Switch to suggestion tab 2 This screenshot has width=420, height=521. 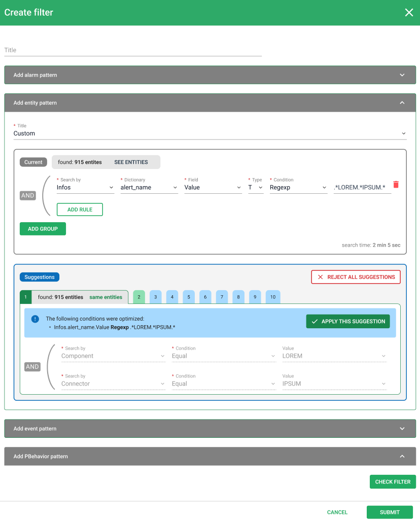[x=139, y=297]
